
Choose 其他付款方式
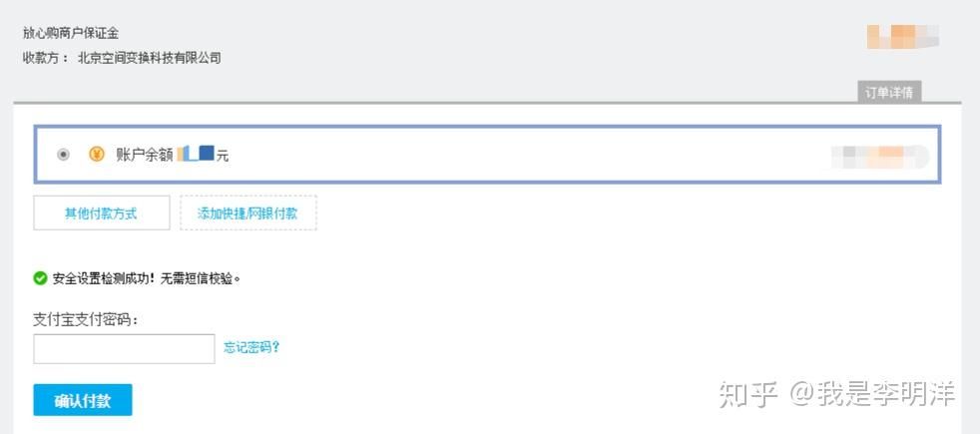click(x=102, y=214)
